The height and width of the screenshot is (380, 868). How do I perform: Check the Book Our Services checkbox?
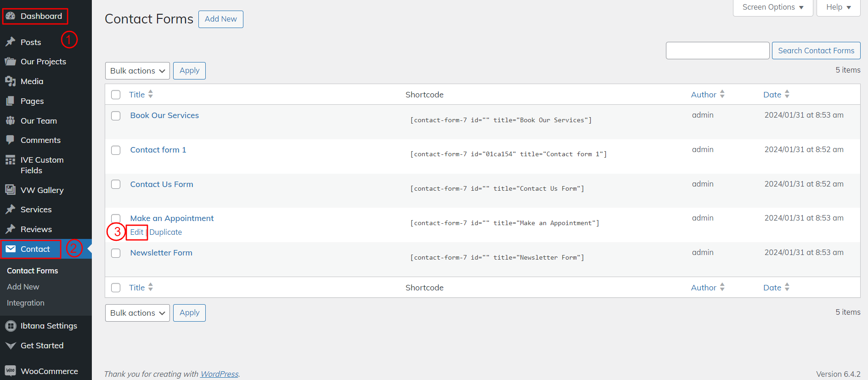[116, 116]
